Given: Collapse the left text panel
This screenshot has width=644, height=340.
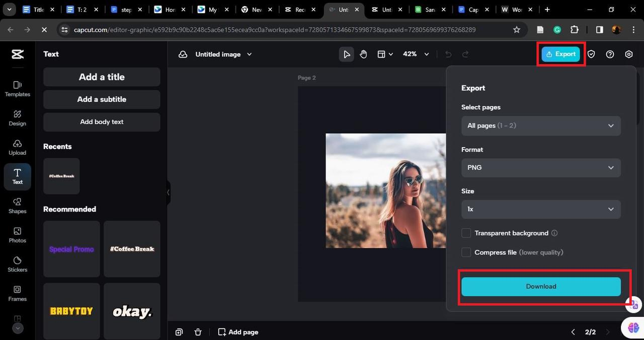Looking at the screenshot, I should point(169,192).
